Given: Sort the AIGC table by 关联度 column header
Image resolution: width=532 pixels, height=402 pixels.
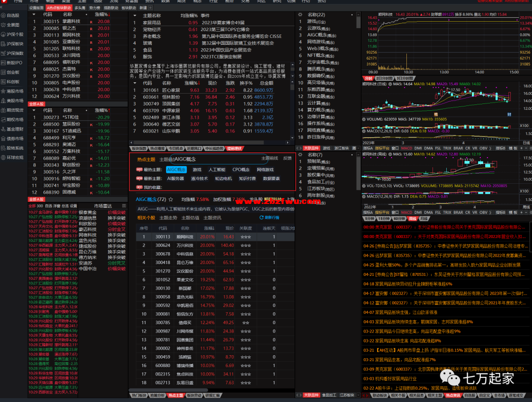Looking at the screenshot, I should pyautogui.click(x=246, y=228).
